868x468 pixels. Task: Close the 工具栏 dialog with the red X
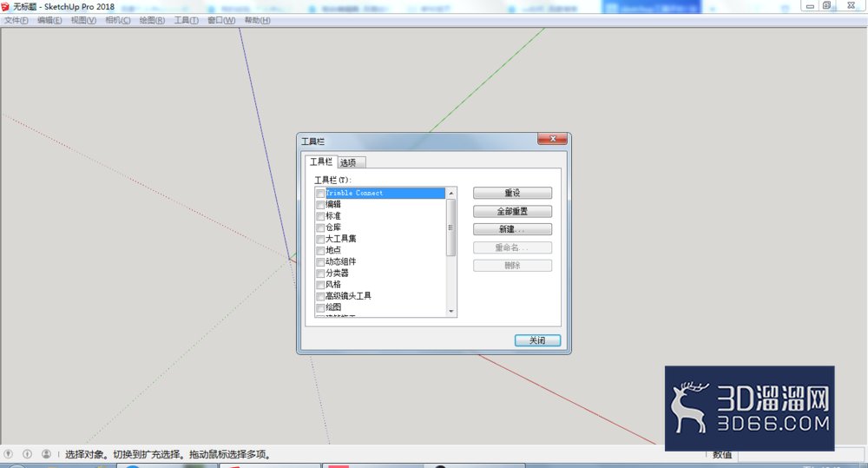point(552,139)
